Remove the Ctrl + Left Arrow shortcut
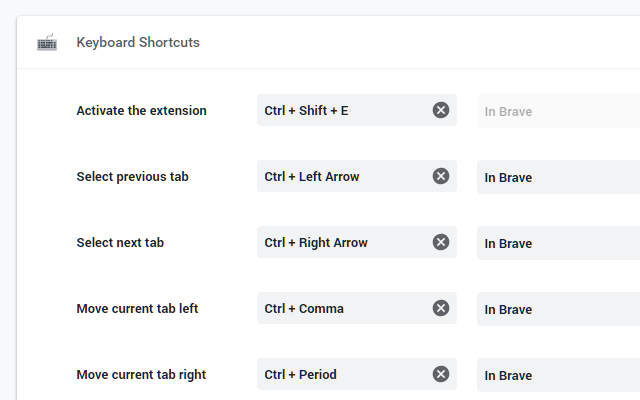This screenshot has height=400, width=640. (441, 176)
